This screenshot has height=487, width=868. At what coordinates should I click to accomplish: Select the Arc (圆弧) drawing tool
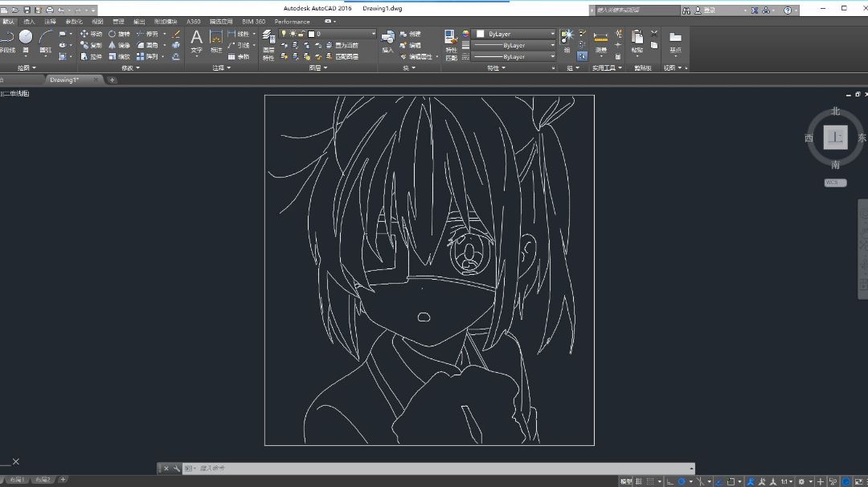coord(46,42)
